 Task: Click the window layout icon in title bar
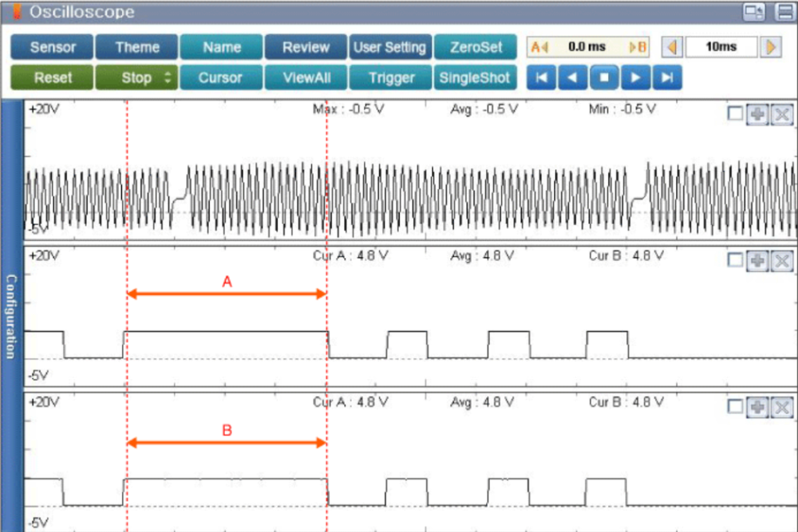point(753,11)
